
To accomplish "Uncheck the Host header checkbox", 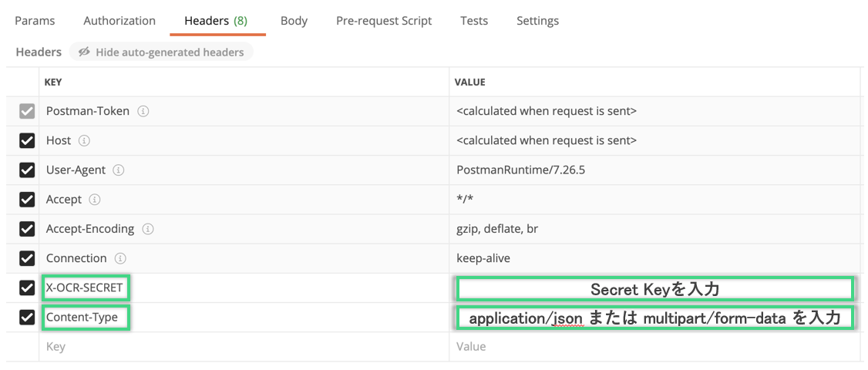I will pos(27,141).
